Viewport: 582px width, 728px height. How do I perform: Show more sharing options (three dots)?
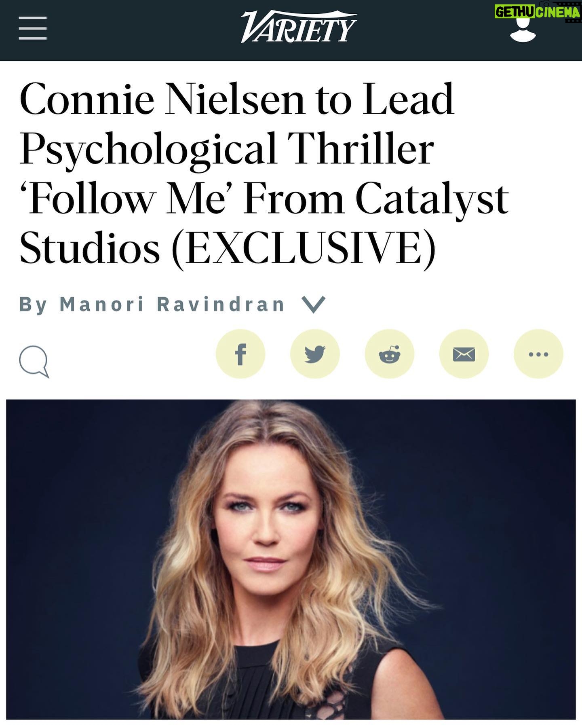pos(538,354)
